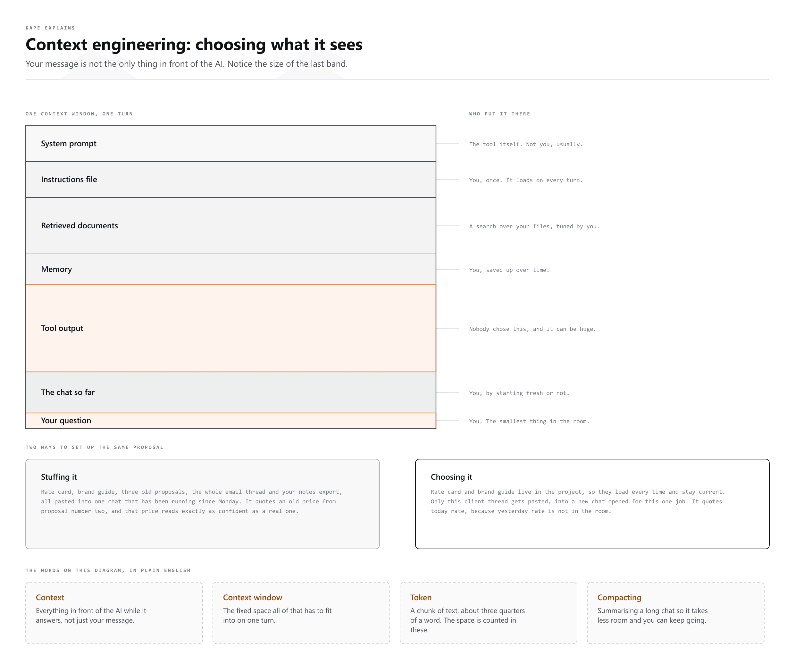
Task: Click the System prompt band
Action: (x=230, y=144)
